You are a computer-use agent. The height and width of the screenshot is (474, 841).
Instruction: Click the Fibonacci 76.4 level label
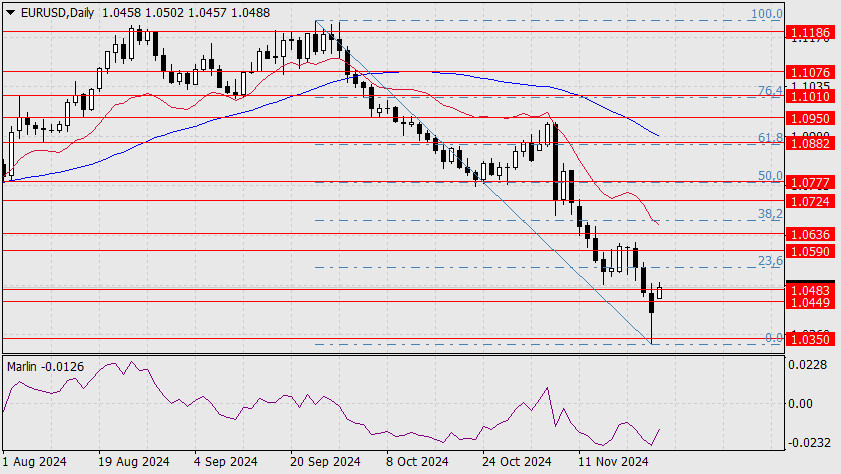coord(770,91)
